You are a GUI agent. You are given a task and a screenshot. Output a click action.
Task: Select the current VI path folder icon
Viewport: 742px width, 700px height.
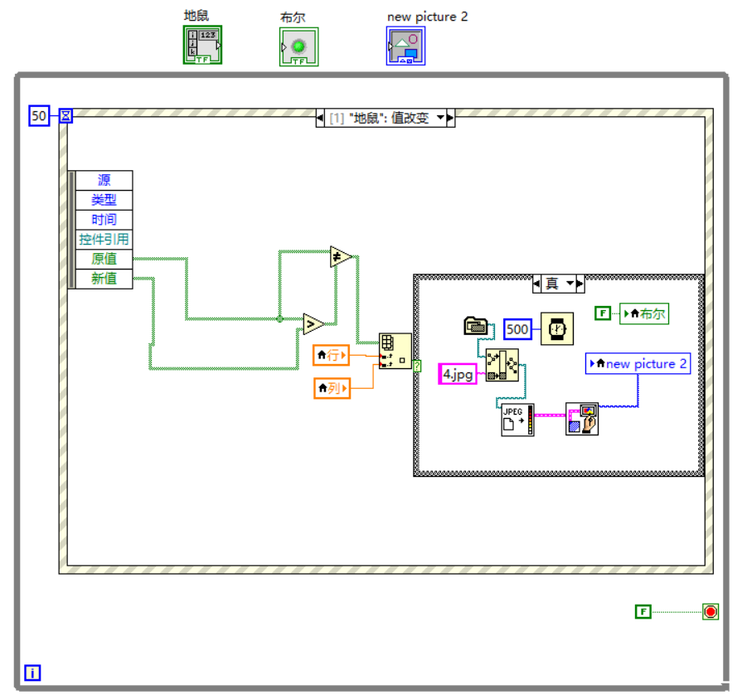tap(476, 326)
